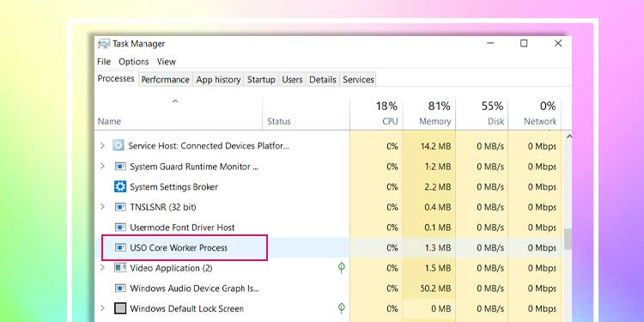Image resolution: width=644 pixels, height=322 pixels.
Task: Click the System Guard Runtime Monitor name text
Action: click(194, 167)
